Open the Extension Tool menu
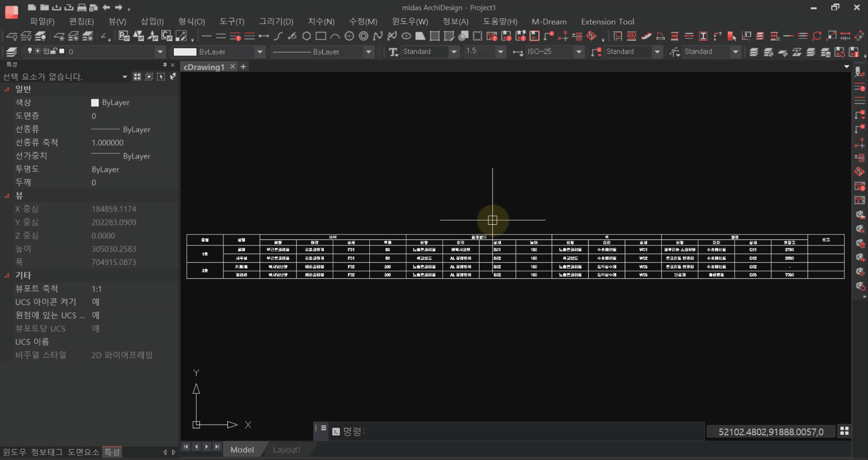Screen dimensions: 868x460 pos(607,22)
